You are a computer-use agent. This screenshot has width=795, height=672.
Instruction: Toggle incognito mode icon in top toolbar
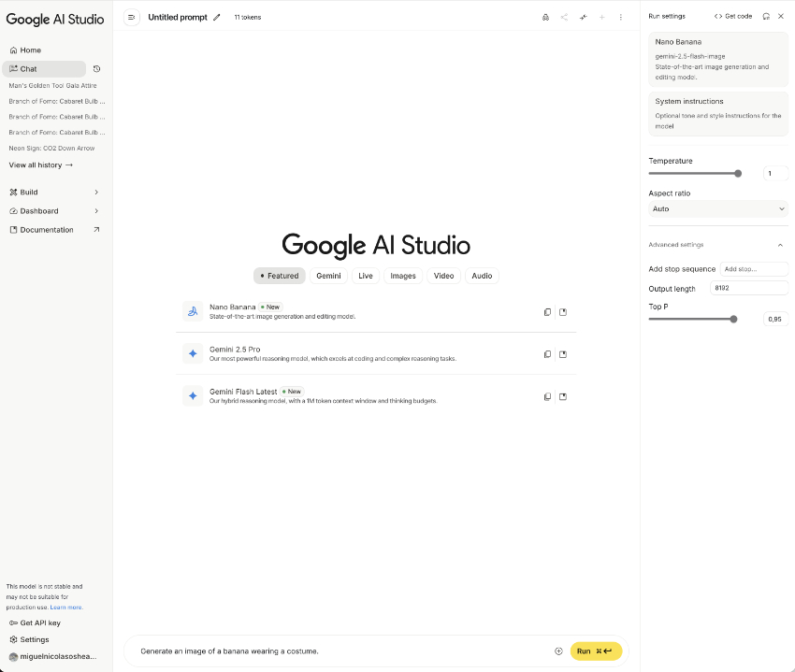(x=546, y=17)
